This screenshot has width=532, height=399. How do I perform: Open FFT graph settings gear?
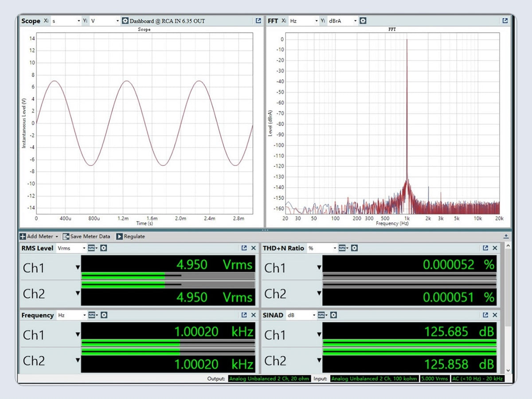363,21
